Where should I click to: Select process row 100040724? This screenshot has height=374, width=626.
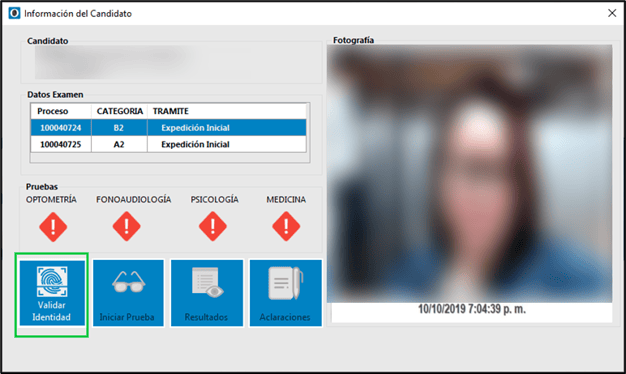(x=168, y=128)
